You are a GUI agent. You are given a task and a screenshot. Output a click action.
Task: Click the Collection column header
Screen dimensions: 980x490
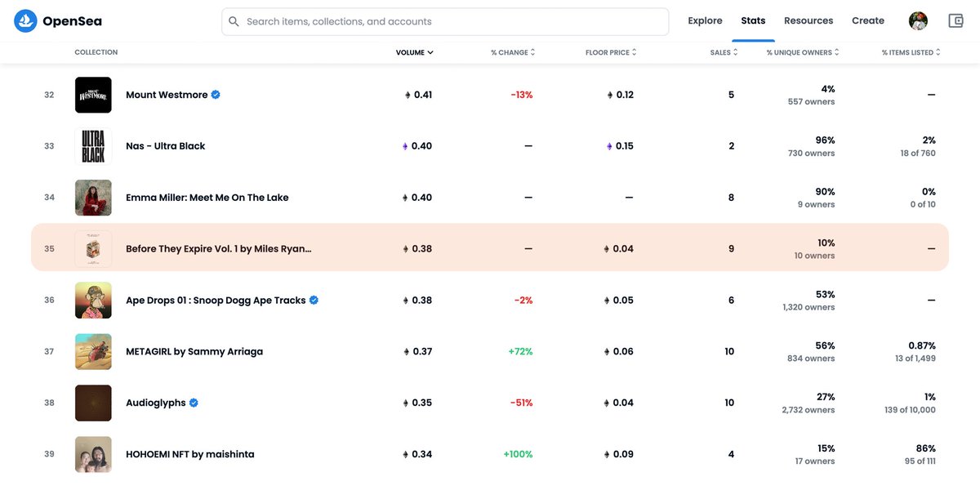pos(96,52)
